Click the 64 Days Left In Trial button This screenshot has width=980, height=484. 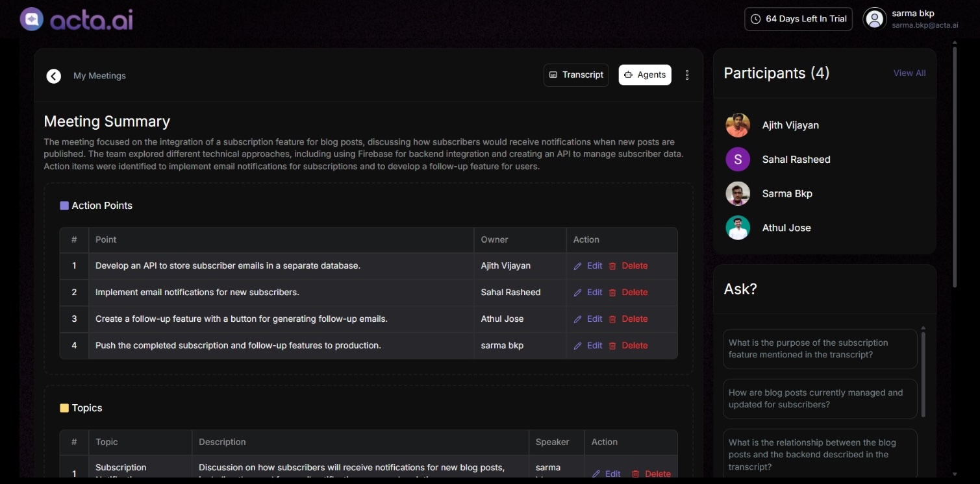798,19
